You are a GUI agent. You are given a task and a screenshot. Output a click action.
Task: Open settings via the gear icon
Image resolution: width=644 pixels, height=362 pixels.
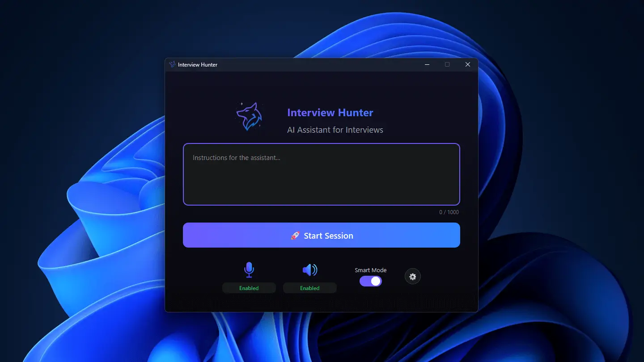coord(413,277)
